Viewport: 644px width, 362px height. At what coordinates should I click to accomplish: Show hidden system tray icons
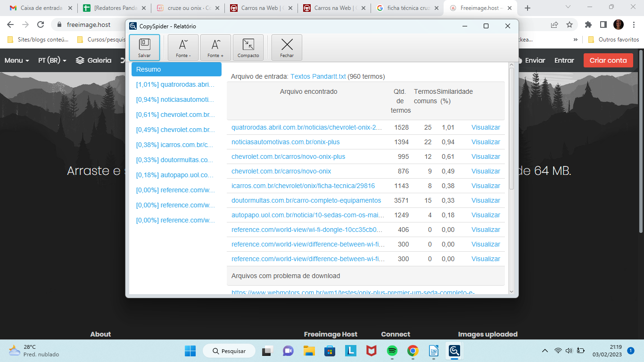click(x=545, y=351)
